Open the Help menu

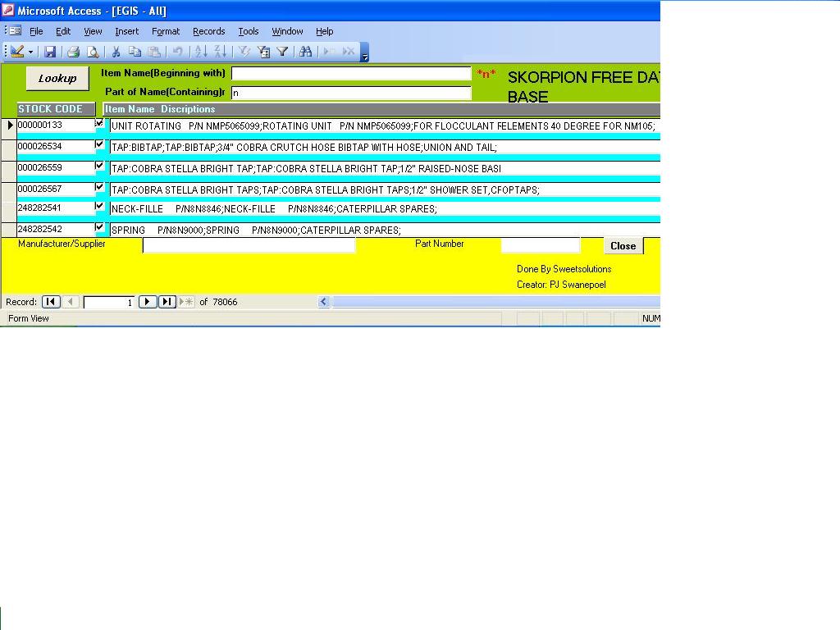[325, 31]
